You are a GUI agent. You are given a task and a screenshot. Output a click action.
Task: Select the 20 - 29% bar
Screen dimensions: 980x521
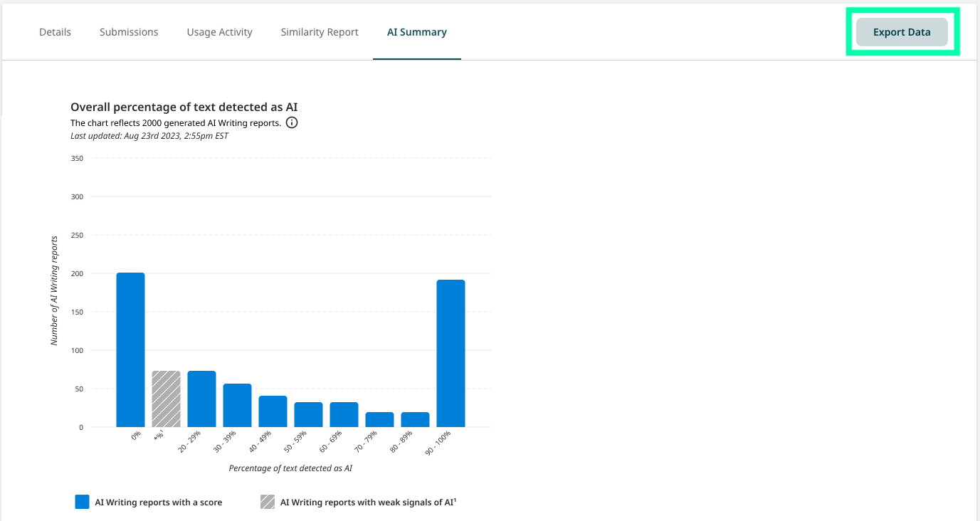coord(202,399)
